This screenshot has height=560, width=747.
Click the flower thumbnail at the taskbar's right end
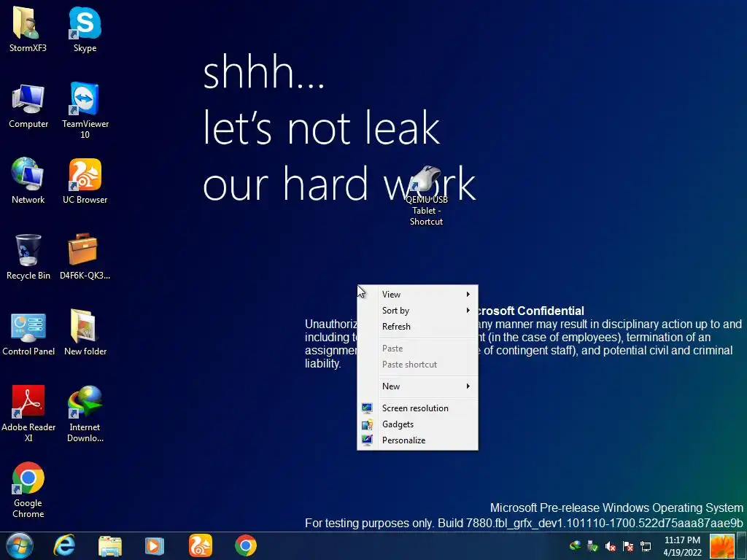coord(721,546)
